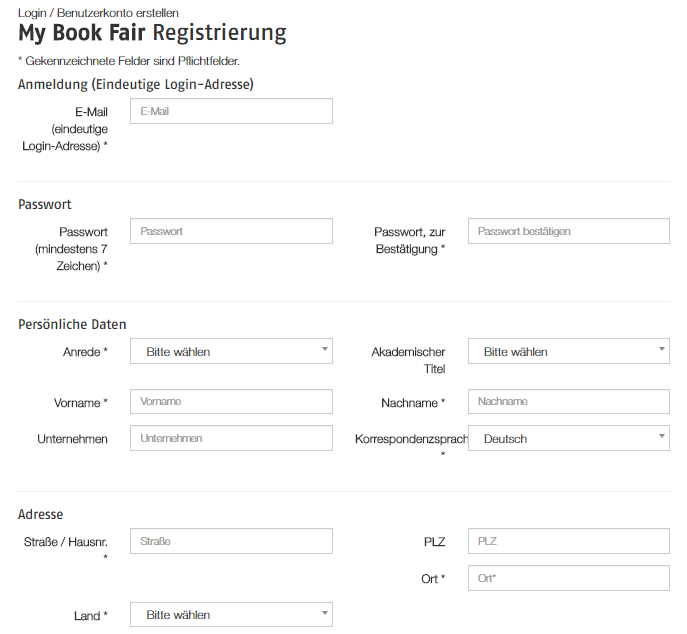Focus the Ort city field
Screen dimensions: 687x634
(x=568, y=579)
